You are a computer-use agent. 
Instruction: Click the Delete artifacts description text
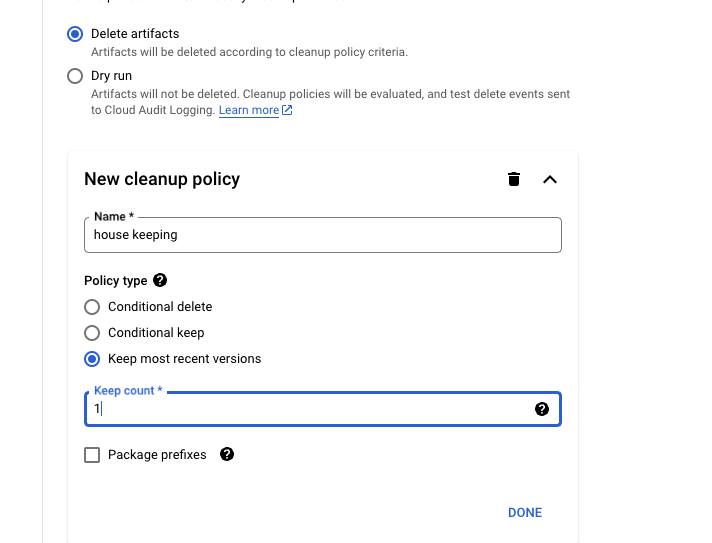249,52
